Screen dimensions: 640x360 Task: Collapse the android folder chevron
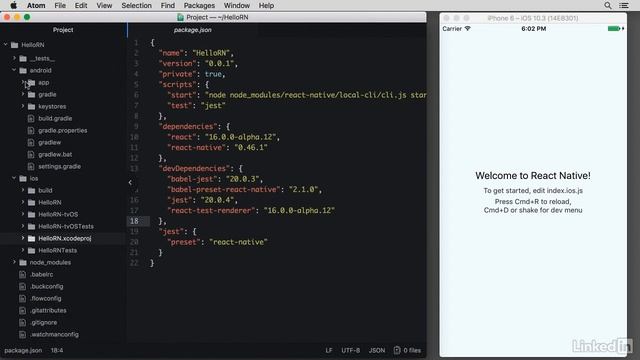coord(14,70)
